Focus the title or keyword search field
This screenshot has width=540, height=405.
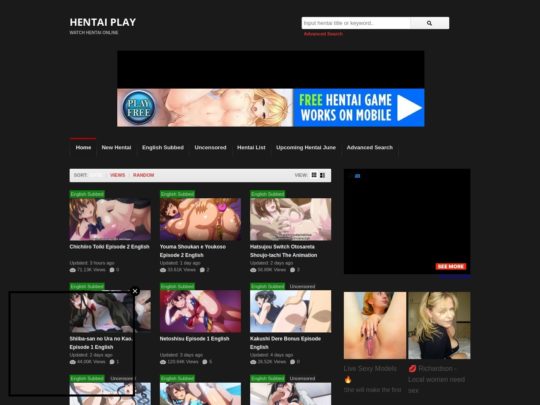tap(356, 23)
